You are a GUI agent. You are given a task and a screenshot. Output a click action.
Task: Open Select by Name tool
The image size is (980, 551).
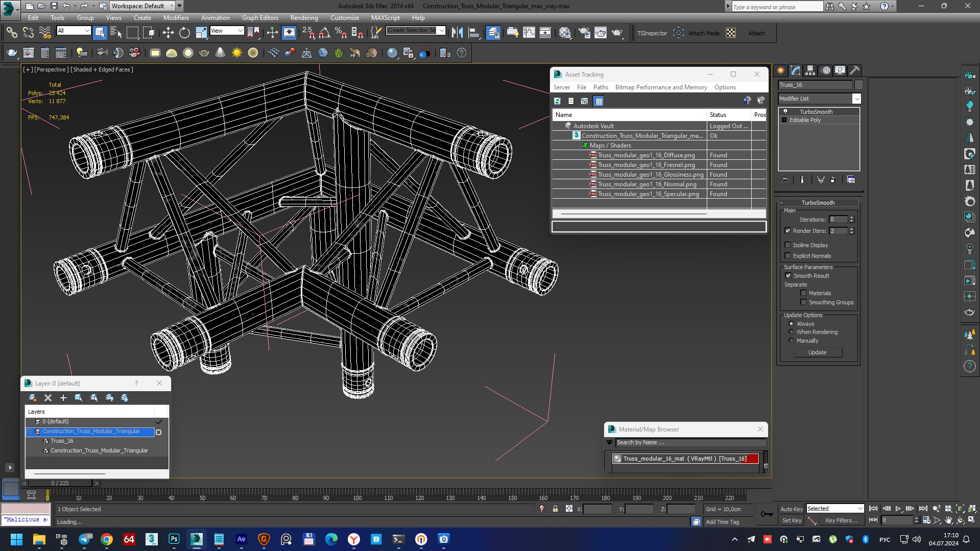[116, 33]
